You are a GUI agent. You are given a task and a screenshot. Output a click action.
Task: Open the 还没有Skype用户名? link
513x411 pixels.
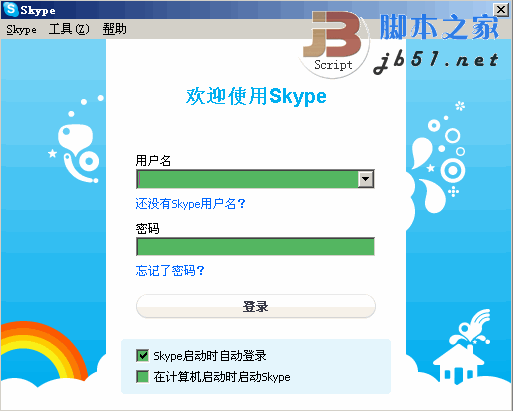[x=190, y=204]
